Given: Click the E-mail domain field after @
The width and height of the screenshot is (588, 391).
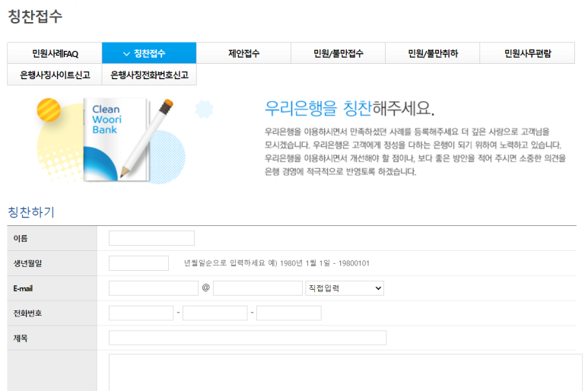Looking at the screenshot, I should pyautogui.click(x=258, y=288).
